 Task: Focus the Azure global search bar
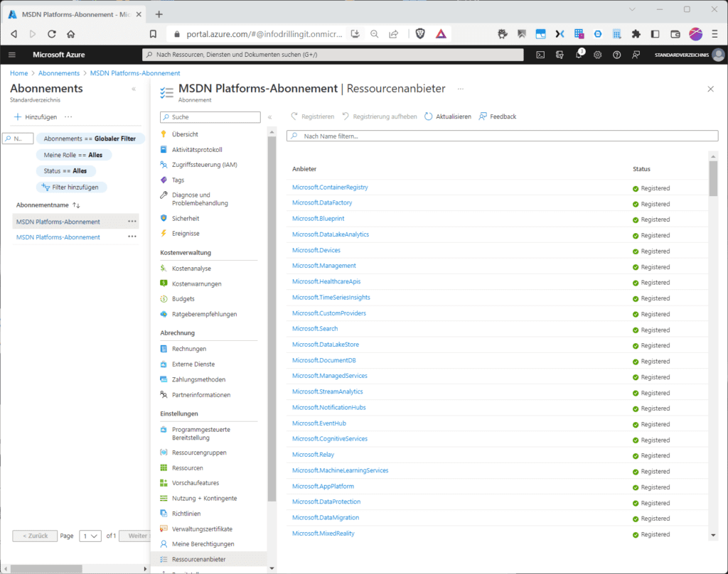click(333, 55)
